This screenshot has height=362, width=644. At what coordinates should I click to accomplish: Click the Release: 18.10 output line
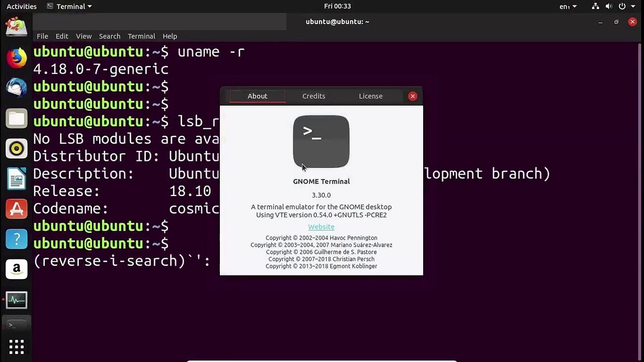122,191
